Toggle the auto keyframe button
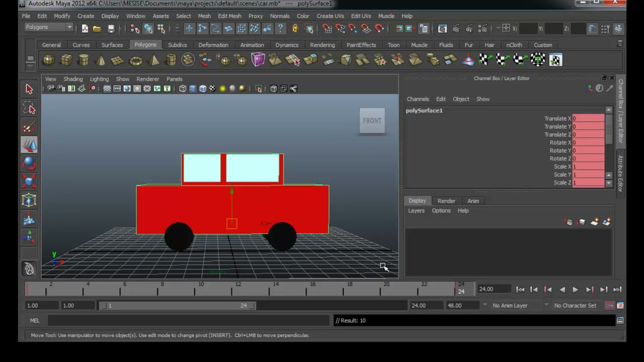The width and height of the screenshot is (644, 362). 609,305
